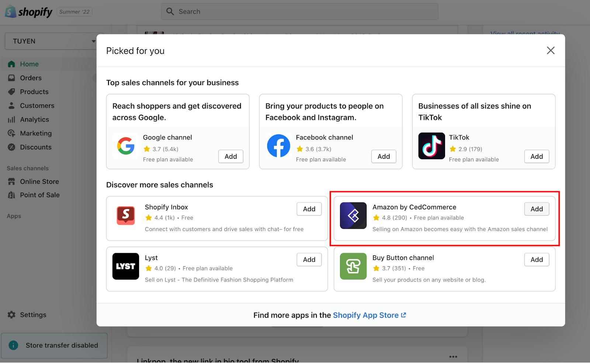The image size is (590, 364).
Task: Add the Lyst channel
Action: 309,260
